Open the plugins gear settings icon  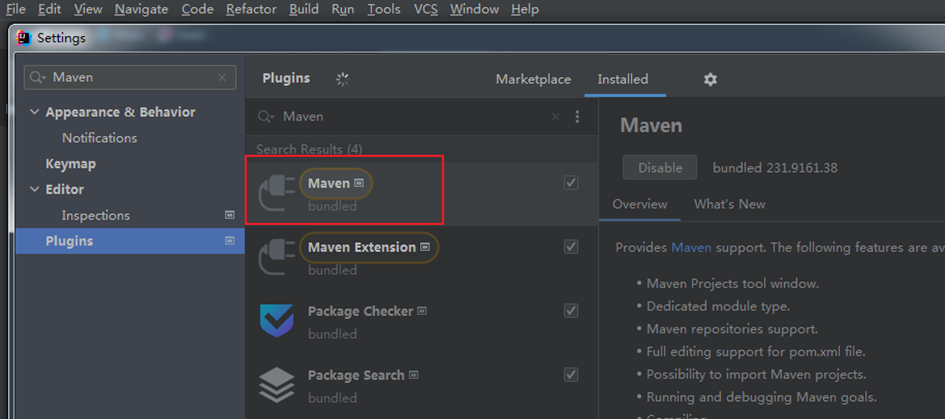tap(711, 79)
